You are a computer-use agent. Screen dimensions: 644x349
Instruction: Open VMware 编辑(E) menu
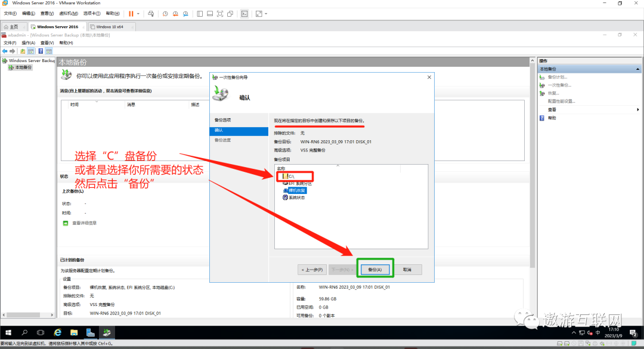coord(29,14)
